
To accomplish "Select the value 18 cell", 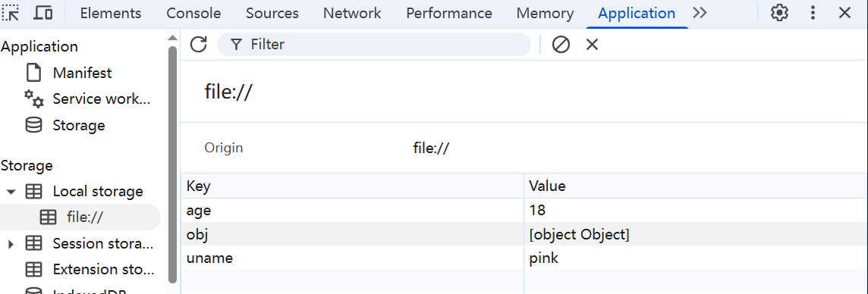I will pos(696,210).
